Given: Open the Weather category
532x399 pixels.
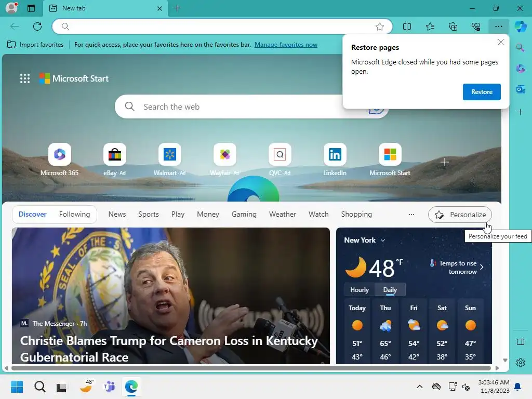Looking at the screenshot, I should click(x=282, y=214).
